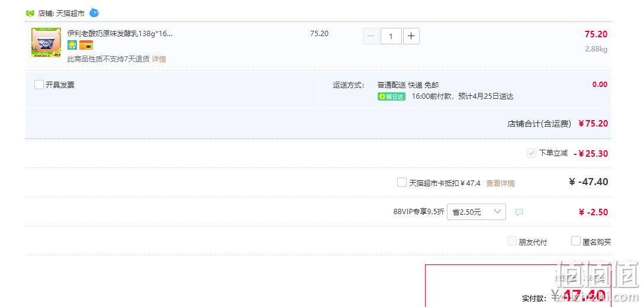Check 天猫超市卡抵扣 ¥47.4 checkbox
This screenshot has width=644, height=307.
point(402,182)
